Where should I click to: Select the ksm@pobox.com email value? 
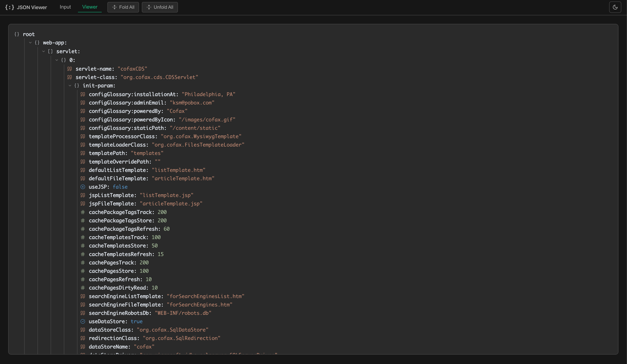tap(192, 103)
